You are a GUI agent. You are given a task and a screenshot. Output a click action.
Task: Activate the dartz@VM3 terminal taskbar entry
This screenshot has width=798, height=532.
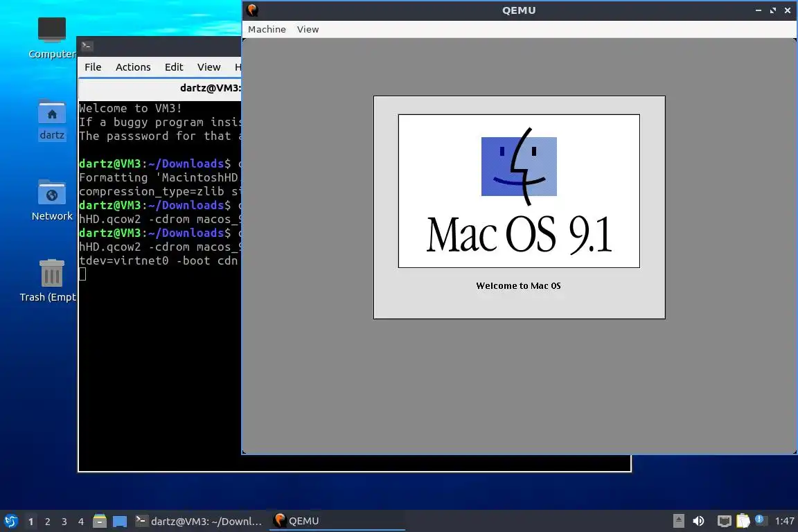pos(199,522)
